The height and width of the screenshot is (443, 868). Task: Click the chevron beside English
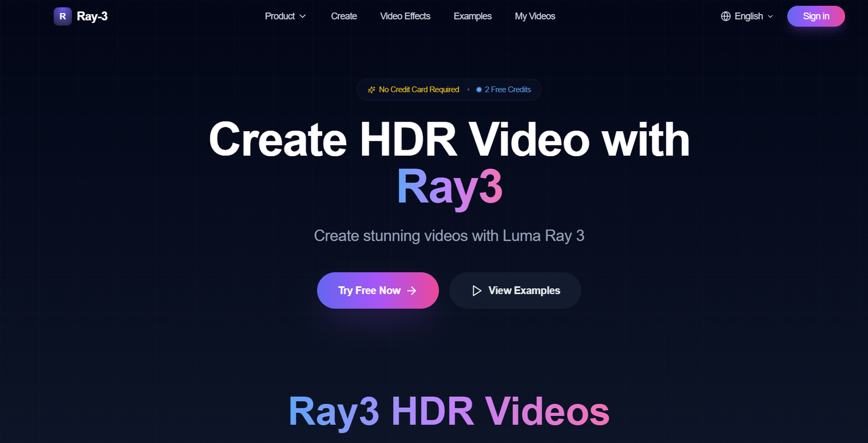[x=770, y=16]
